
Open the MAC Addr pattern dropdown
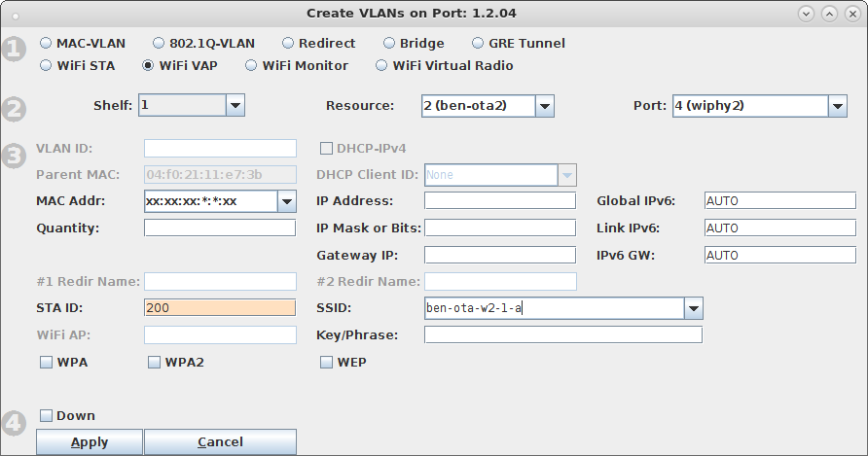[286, 201]
